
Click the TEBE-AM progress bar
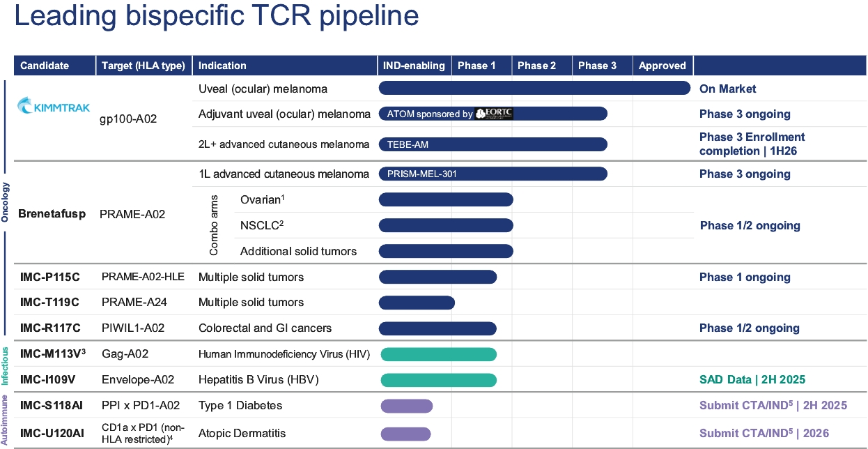tap(493, 144)
